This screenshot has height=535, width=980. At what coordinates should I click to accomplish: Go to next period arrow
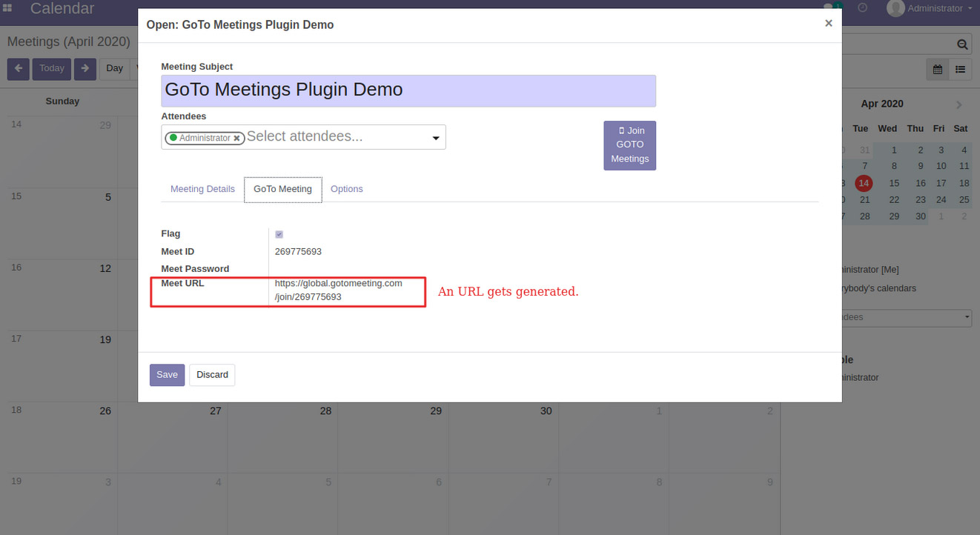(x=85, y=68)
